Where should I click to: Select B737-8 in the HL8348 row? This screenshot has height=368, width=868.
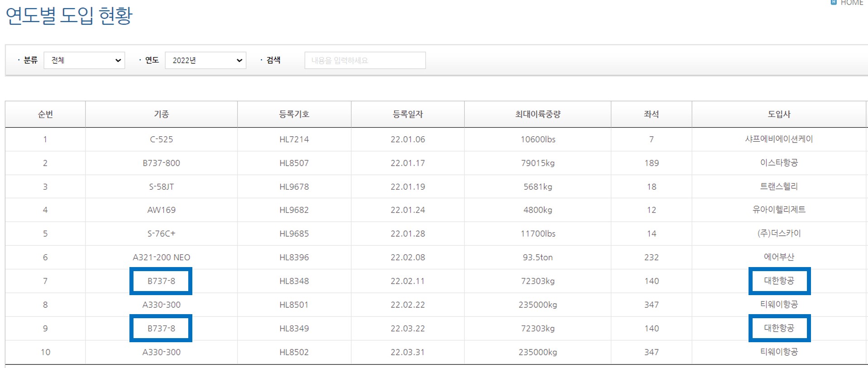click(161, 281)
